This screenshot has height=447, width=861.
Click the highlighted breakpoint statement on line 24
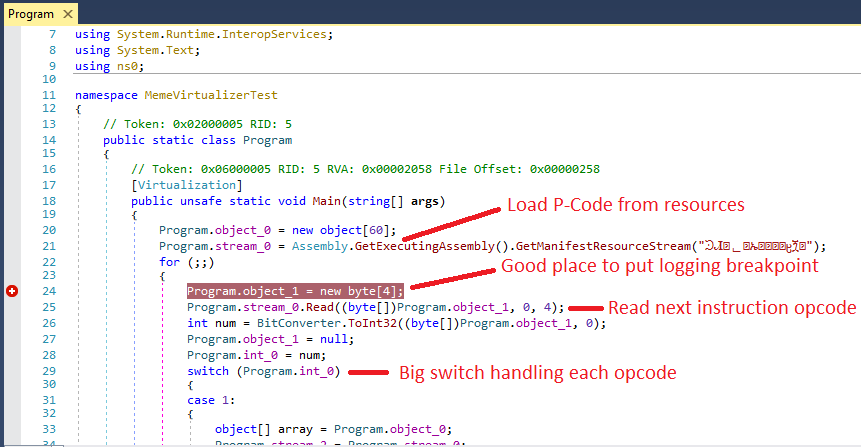295,291
